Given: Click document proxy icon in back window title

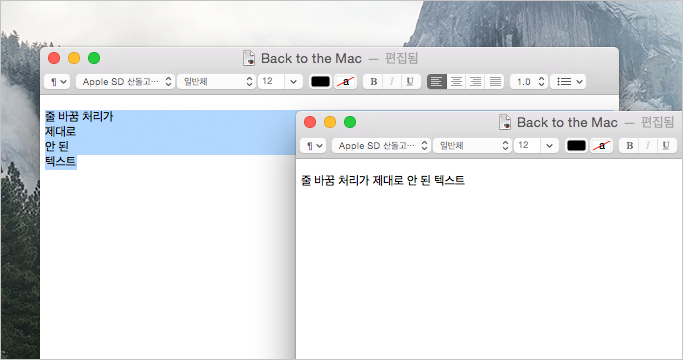Looking at the screenshot, I should pos(249,58).
